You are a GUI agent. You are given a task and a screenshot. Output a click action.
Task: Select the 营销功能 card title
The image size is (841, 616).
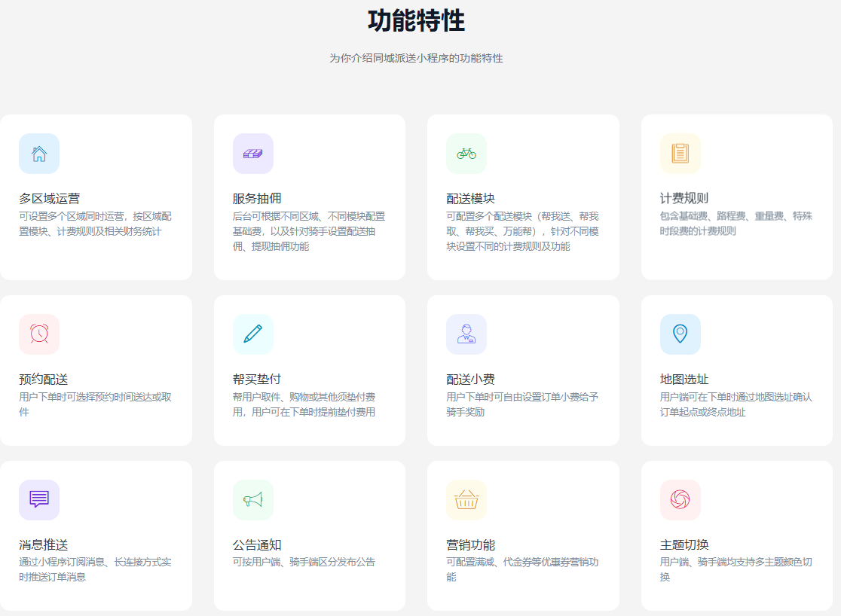471,545
